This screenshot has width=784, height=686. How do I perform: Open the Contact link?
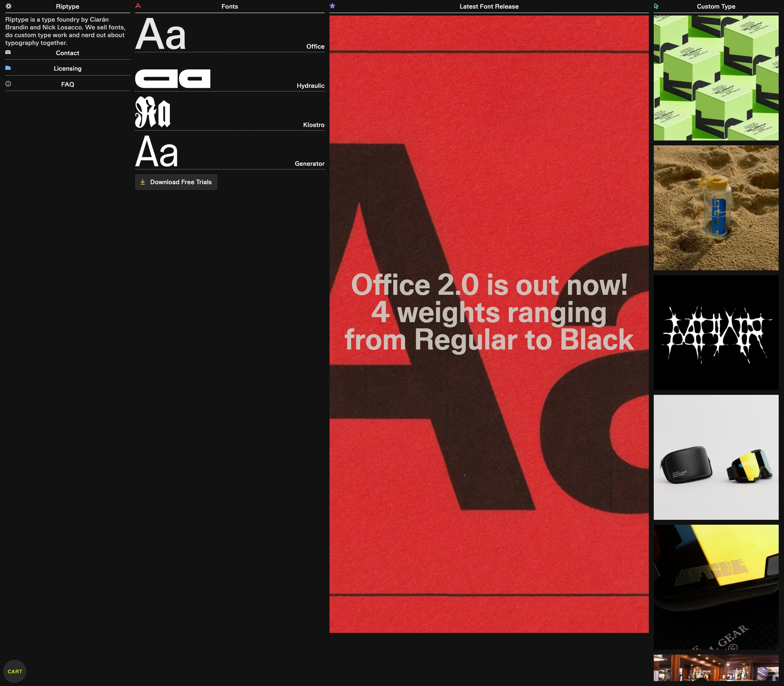68,53
